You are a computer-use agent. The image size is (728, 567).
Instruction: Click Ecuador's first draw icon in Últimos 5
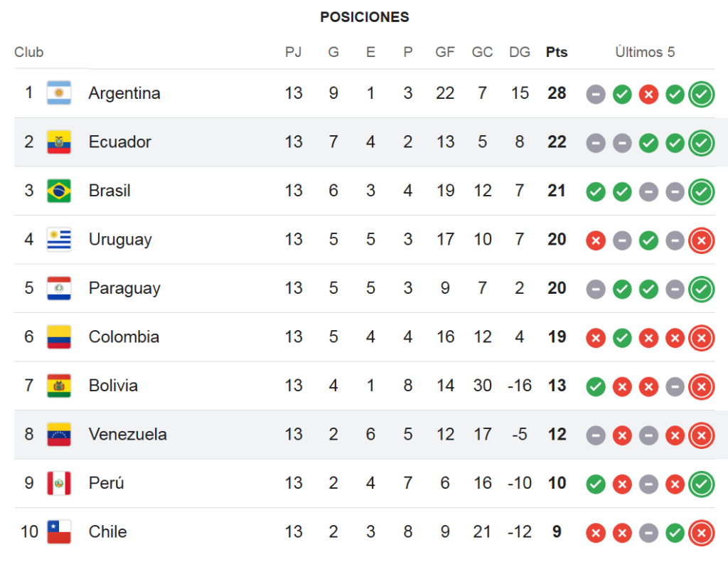click(596, 143)
